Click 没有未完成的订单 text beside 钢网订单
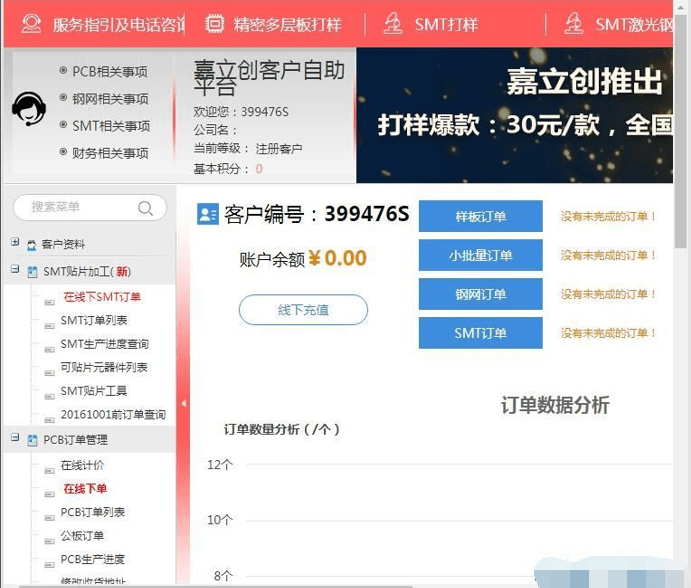This screenshot has width=691, height=588. (x=609, y=294)
